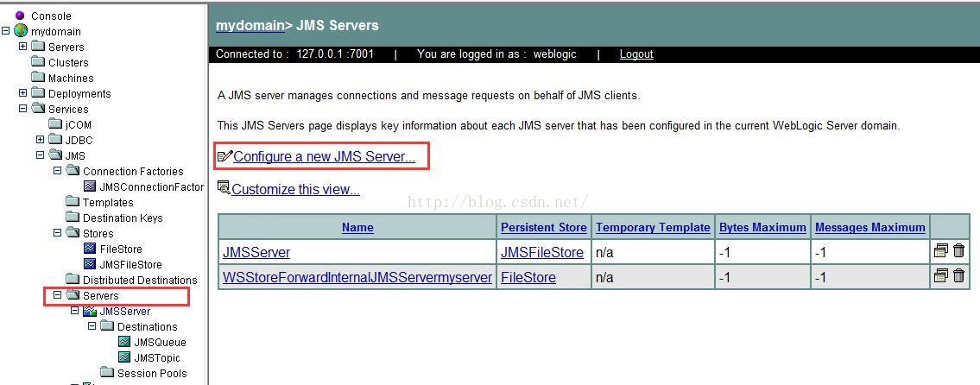Click the FileStore icon in Stores tree
The height and width of the screenshot is (385, 980).
coord(90,249)
